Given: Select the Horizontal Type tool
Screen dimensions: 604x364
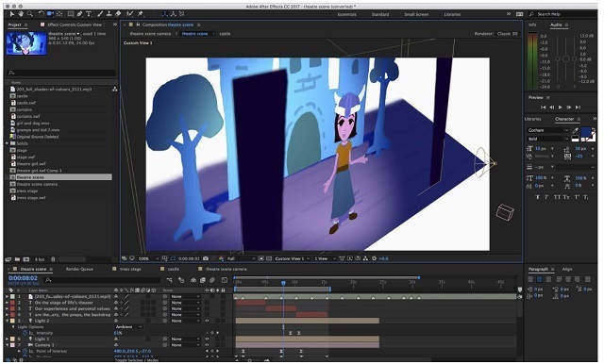Looking at the screenshot, I should tap(89, 14).
